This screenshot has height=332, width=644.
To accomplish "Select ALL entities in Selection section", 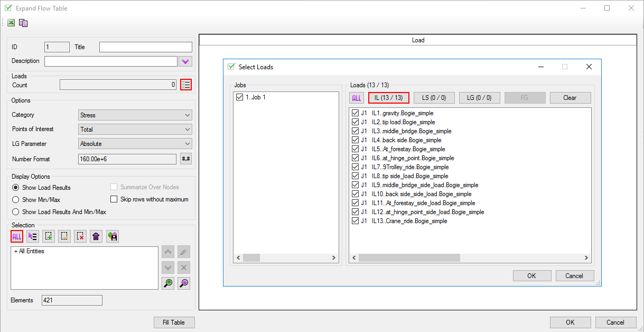I will (17, 237).
